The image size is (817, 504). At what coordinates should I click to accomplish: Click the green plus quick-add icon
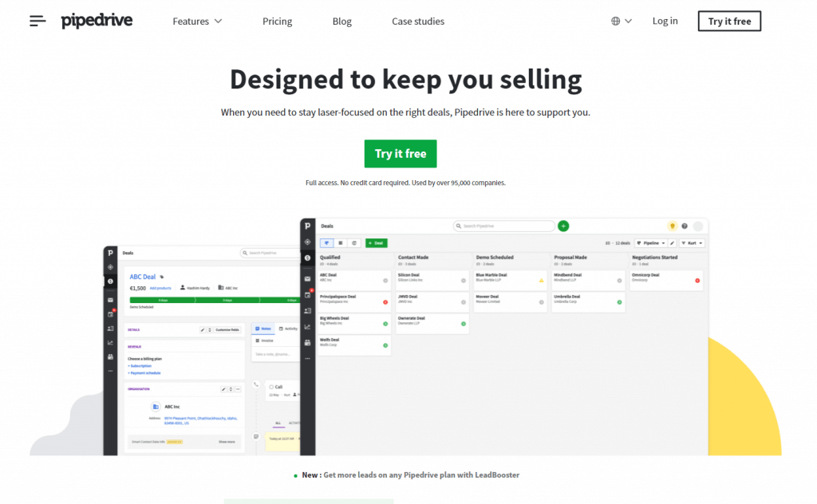(x=563, y=226)
